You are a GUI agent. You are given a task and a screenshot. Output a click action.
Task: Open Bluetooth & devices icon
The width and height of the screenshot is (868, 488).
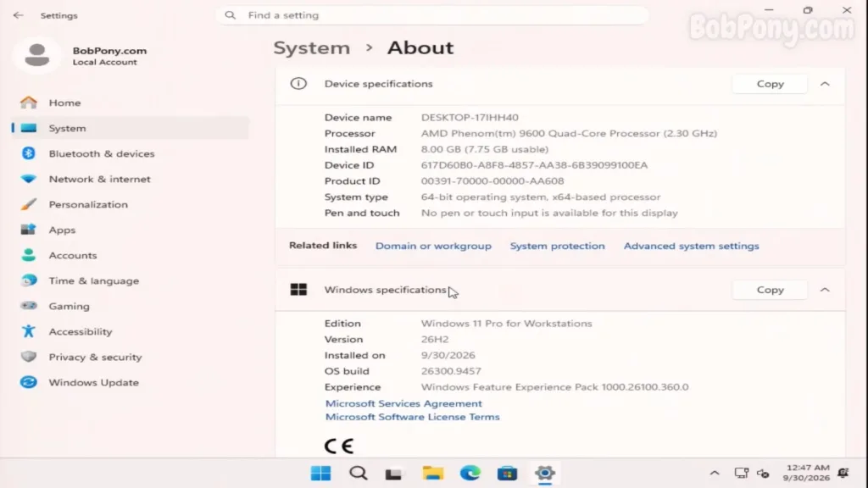[29, 153]
